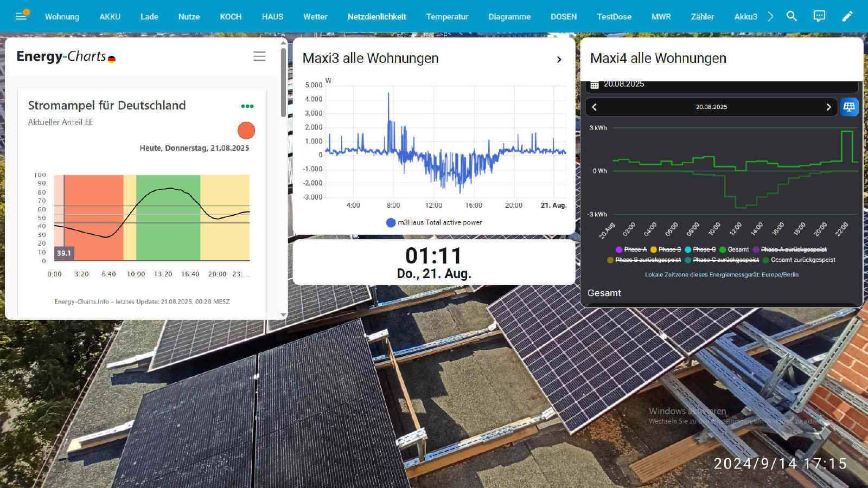Toggle m3Haus Total active power legend

434,222
